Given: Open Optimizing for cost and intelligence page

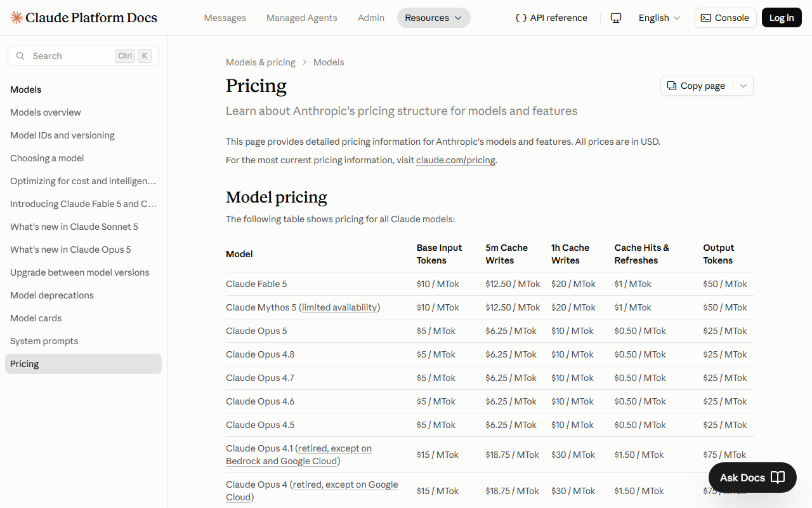Looking at the screenshot, I should [83, 181].
